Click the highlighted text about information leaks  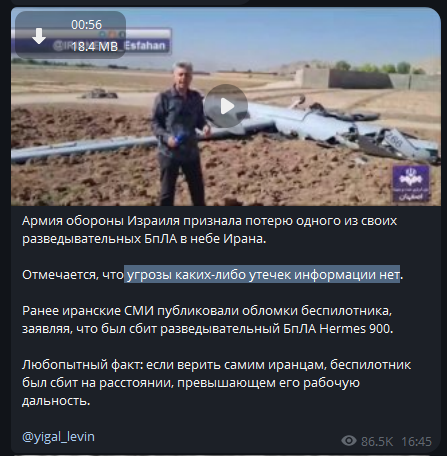pos(262,274)
